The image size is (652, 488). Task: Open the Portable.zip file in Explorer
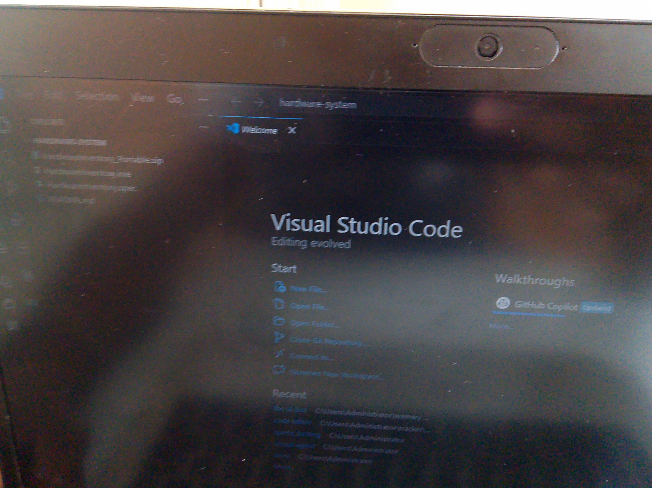101,158
